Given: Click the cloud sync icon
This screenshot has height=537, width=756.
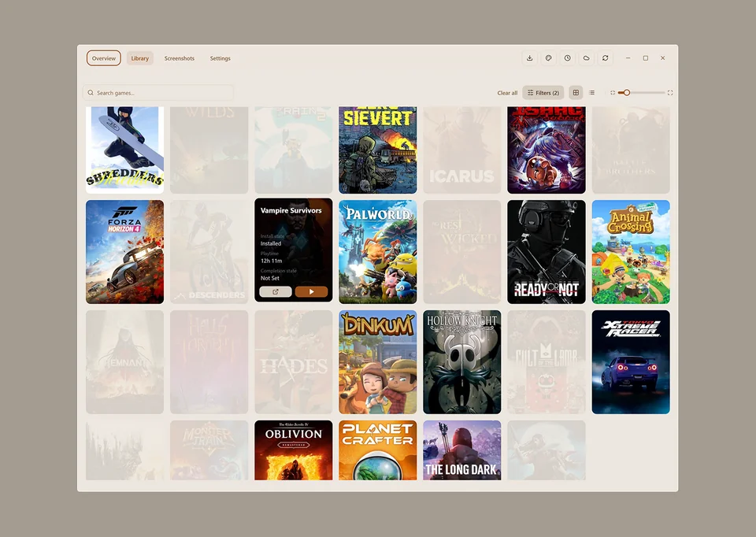Looking at the screenshot, I should pyautogui.click(x=586, y=57).
